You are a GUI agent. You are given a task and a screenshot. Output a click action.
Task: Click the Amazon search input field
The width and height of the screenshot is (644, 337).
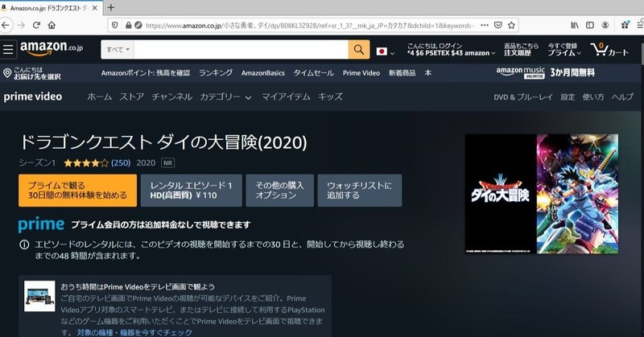tap(241, 50)
